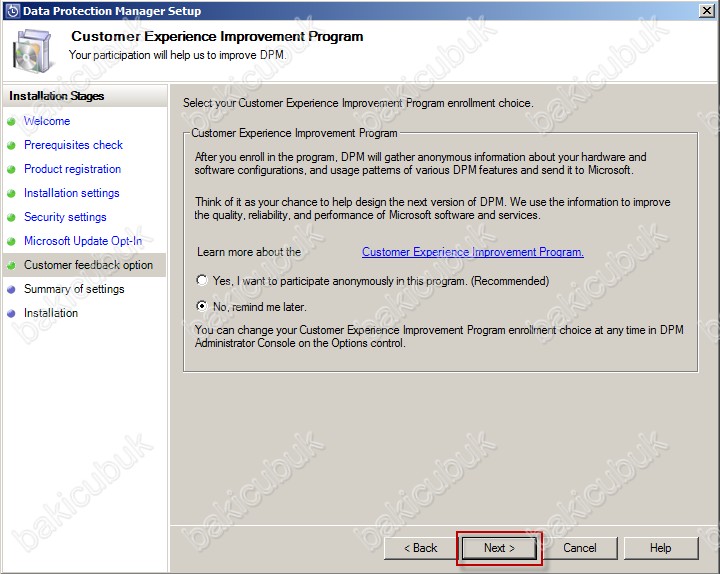Go to Security settings stage
720x574 pixels.
point(65,217)
